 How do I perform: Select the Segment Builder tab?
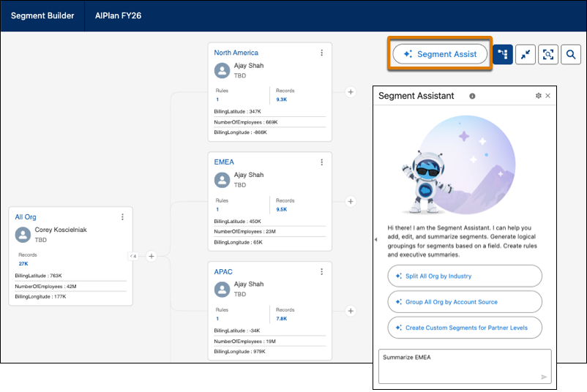click(x=42, y=15)
